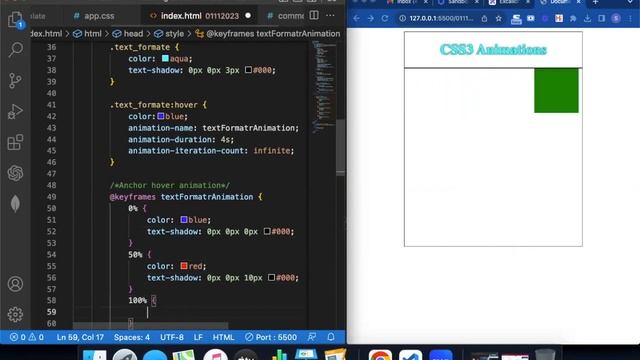This screenshot has height=360, width=640.
Task: Open editor More Actions ellipsis menu
Action: (x=330, y=16)
